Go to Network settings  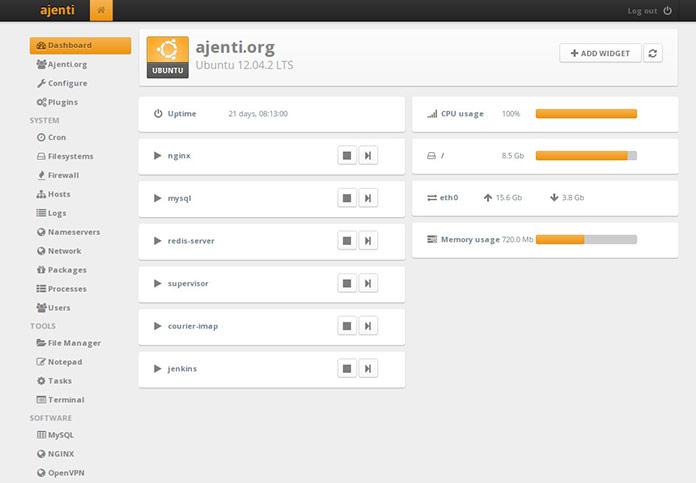[x=59, y=251]
